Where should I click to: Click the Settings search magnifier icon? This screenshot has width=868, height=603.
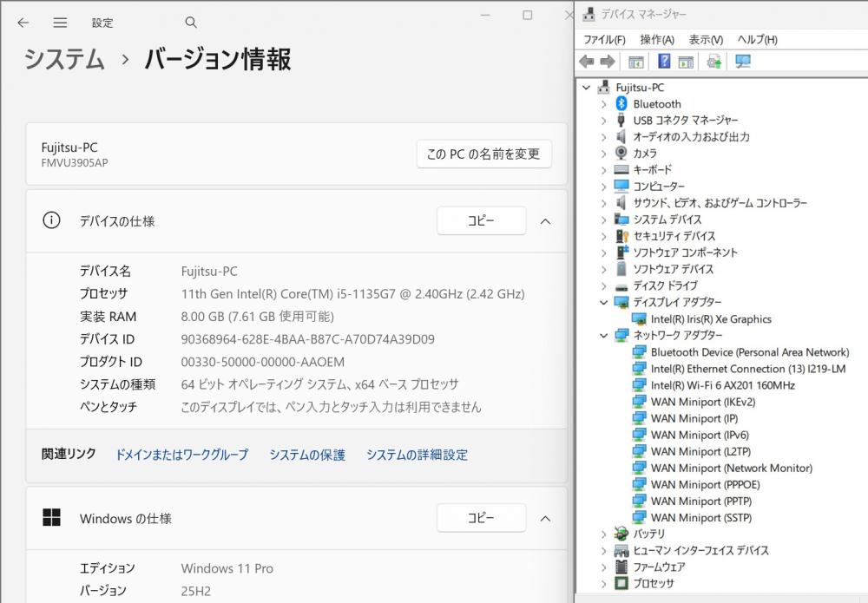click(191, 23)
